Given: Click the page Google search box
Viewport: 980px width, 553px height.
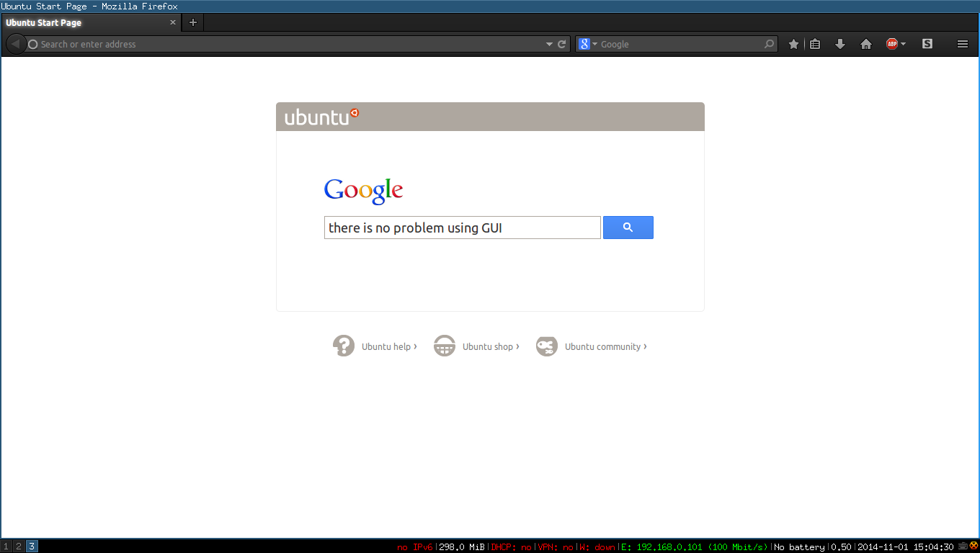Looking at the screenshot, I should tap(462, 228).
